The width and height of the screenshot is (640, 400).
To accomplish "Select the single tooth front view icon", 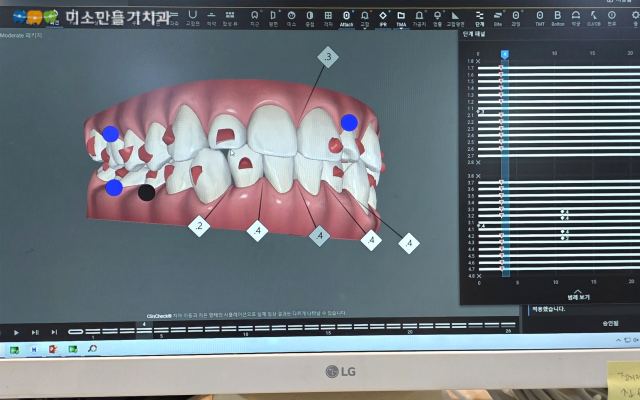I will point(255,16).
